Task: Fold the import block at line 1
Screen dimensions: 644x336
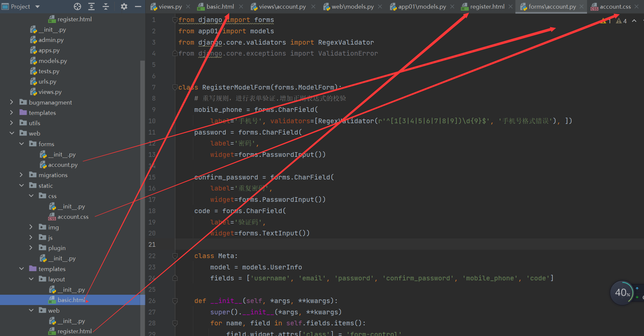Action: coord(175,20)
